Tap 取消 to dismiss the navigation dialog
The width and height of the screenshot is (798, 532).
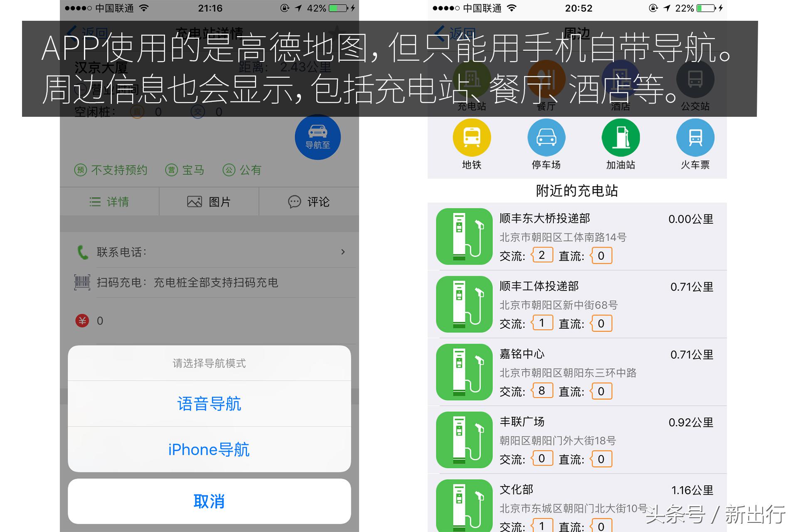pos(209,501)
